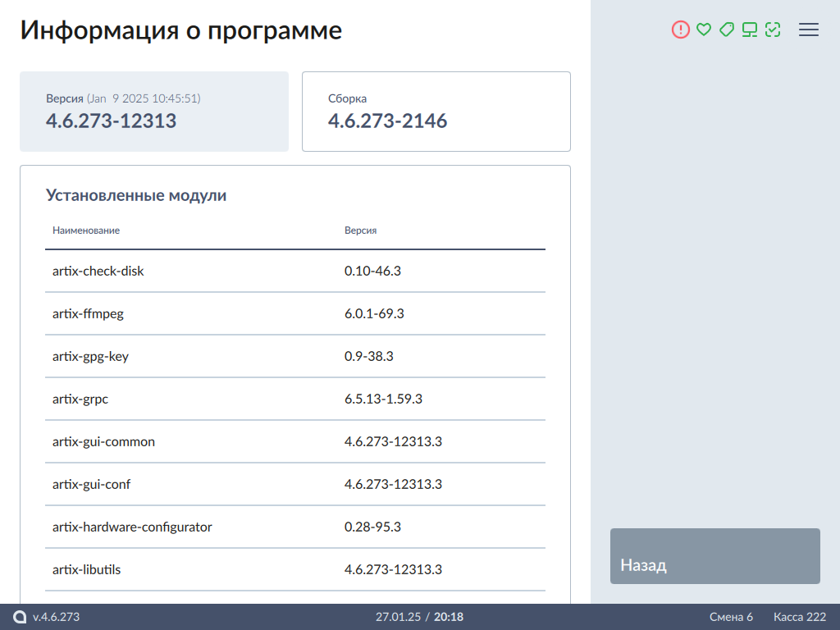Click the green computer monitor icon
Image resolution: width=840 pixels, height=630 pixels.
click(x=749, y=30)
